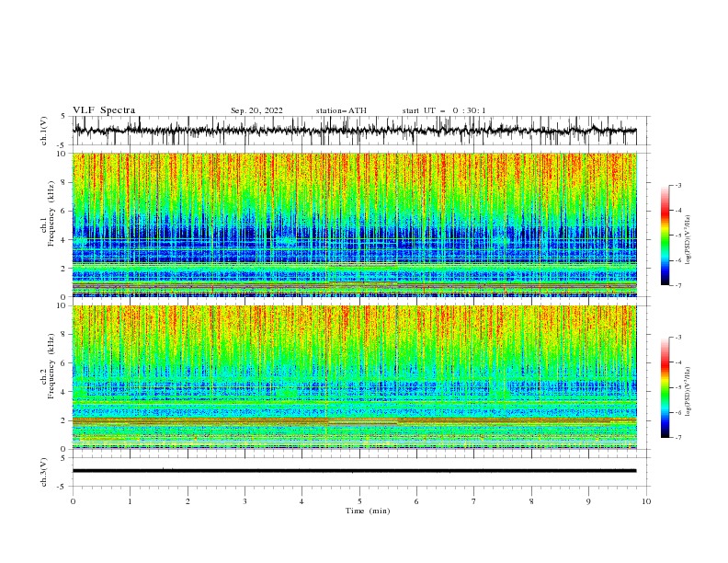Click the ch.1 "Frequency (kHz)" axis label

click(51, 214)
